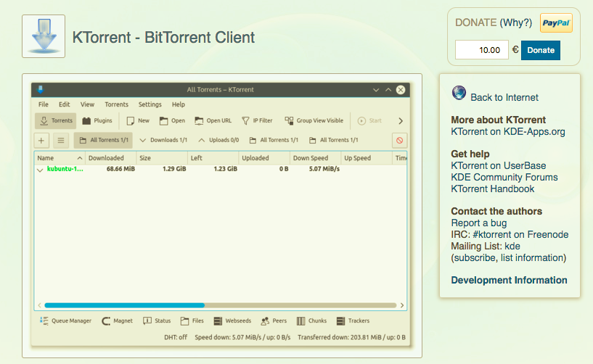
Task: Open the Files panel
Action: [192, 321]
